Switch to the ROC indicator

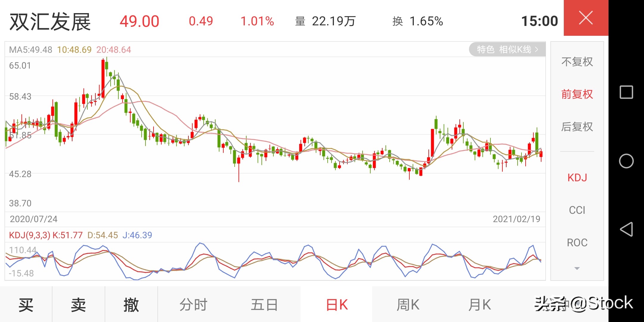point(577,242)
